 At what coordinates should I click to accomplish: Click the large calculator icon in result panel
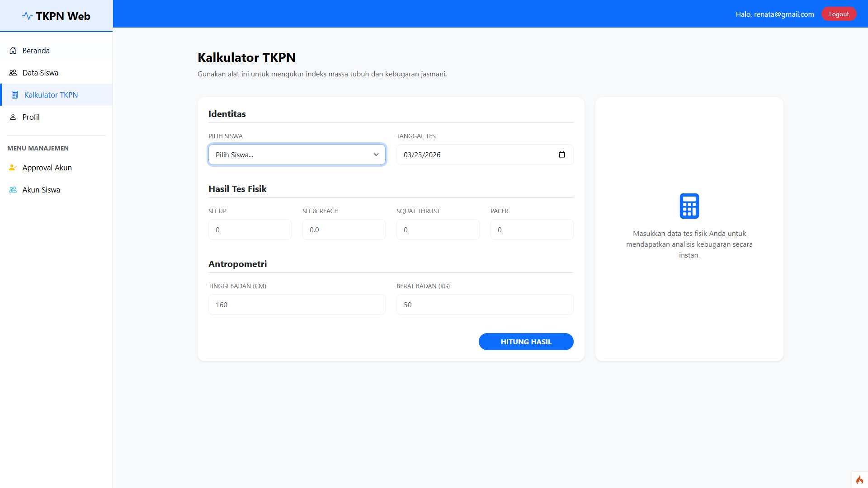pyautogui.click(x=689, y=206)
